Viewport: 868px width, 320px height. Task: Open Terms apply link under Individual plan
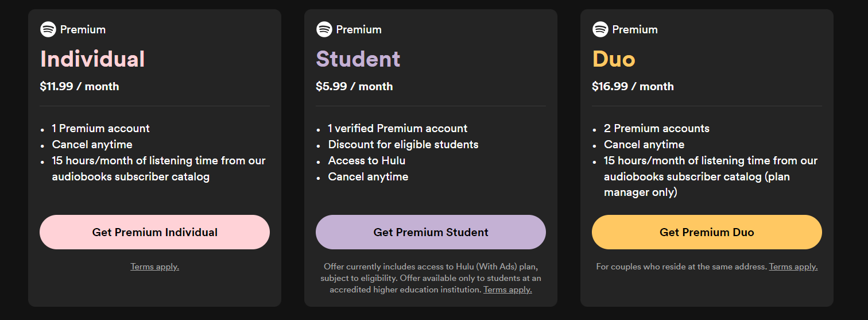[154, 267]
